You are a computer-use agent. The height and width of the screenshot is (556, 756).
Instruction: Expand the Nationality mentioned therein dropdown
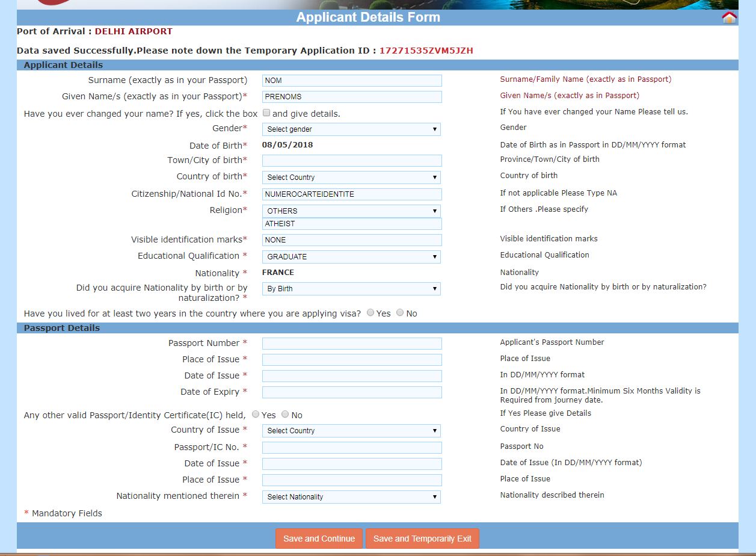(x=351, y=496)
